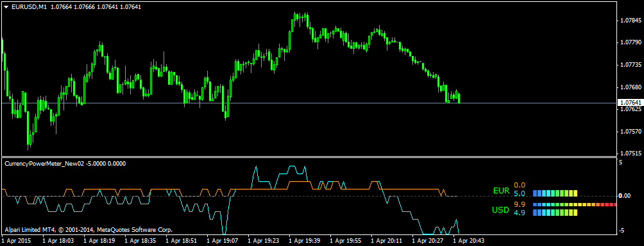This screenshot has width=644, height=246.
Task: Select the 1 Apr 20:43 time label
Action: (469, 240)
